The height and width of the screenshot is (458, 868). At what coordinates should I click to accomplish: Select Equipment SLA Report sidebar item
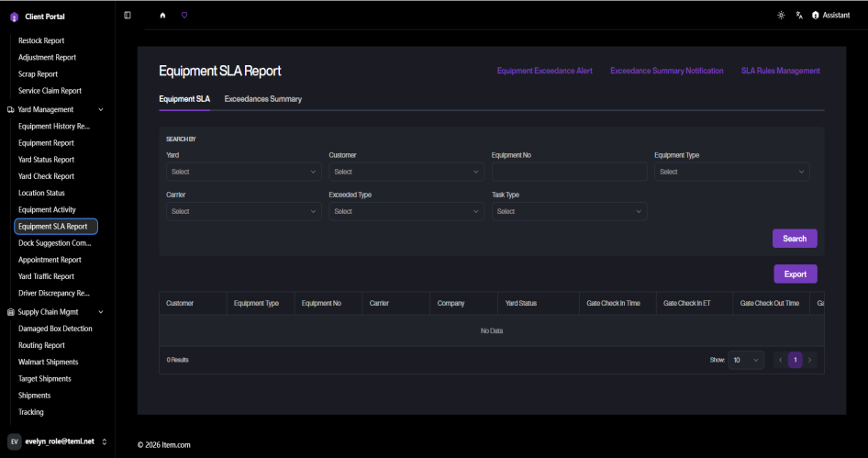tap(56, 227)
